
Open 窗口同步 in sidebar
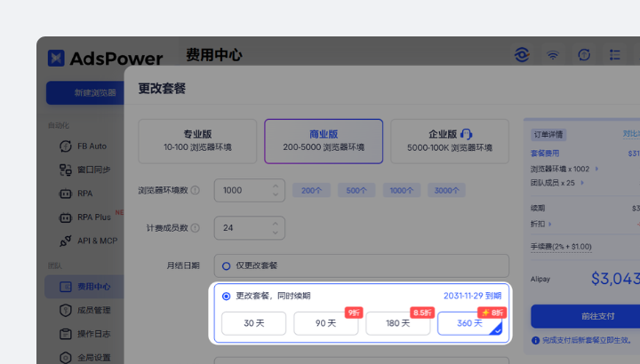pos(85,170)
